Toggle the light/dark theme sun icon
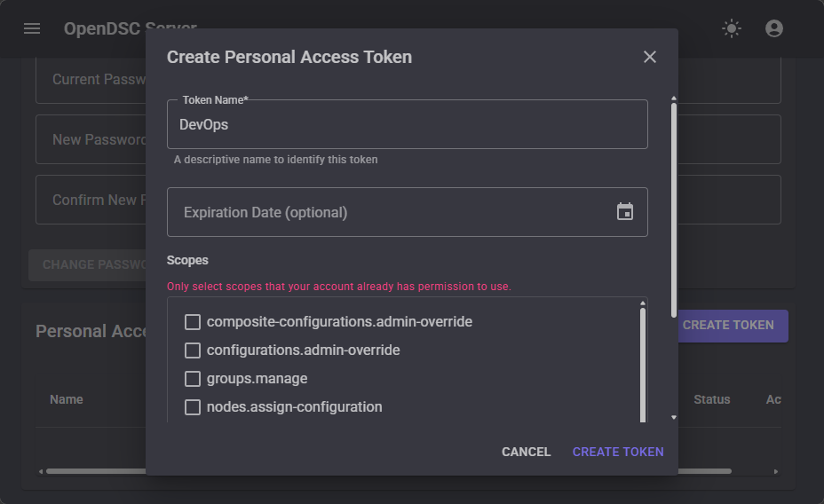This screenshot has height=504, width=824. [x=732, y=28]
